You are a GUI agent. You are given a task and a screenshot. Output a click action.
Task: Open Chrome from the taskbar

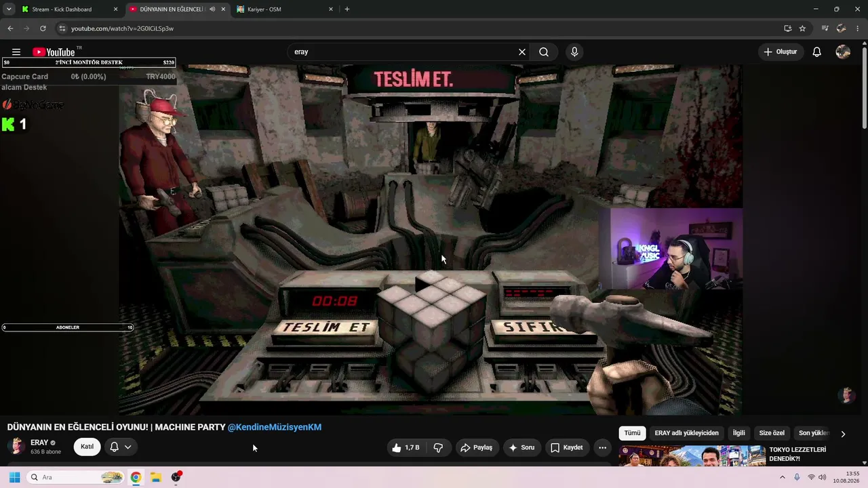click(x=136, y=477)
